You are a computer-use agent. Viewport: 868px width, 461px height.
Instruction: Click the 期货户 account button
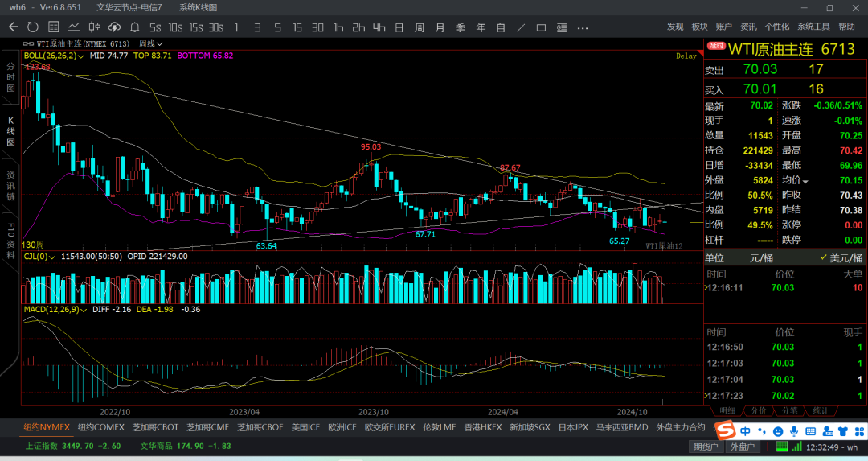tap(705, 447)
